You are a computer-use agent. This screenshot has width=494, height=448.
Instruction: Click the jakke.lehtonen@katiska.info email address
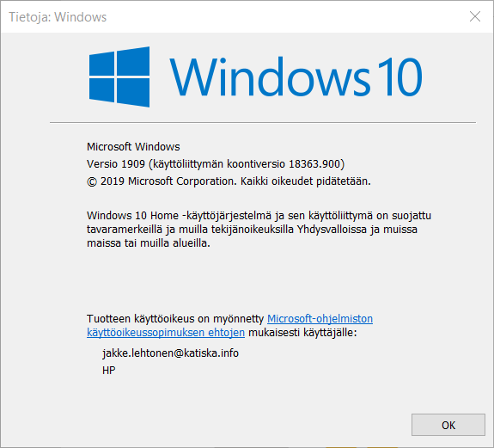point(170,353)
